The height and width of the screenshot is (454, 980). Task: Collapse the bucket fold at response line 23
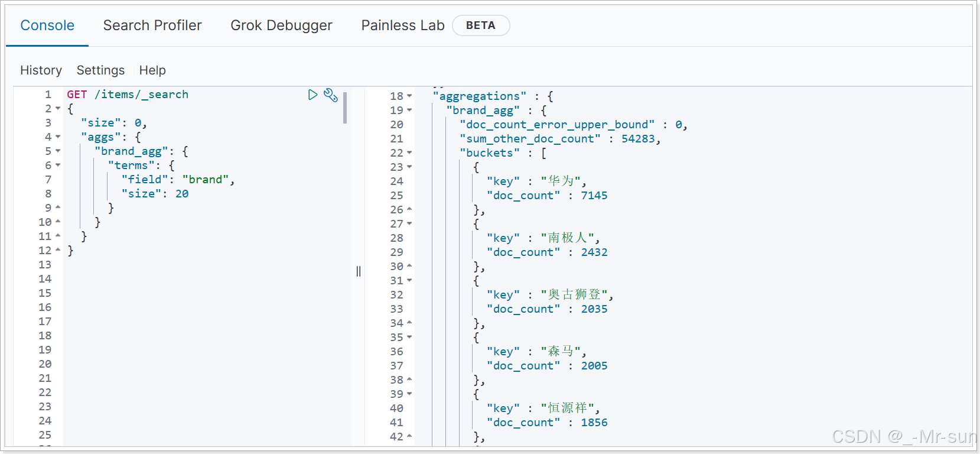[x=409, y=167]
